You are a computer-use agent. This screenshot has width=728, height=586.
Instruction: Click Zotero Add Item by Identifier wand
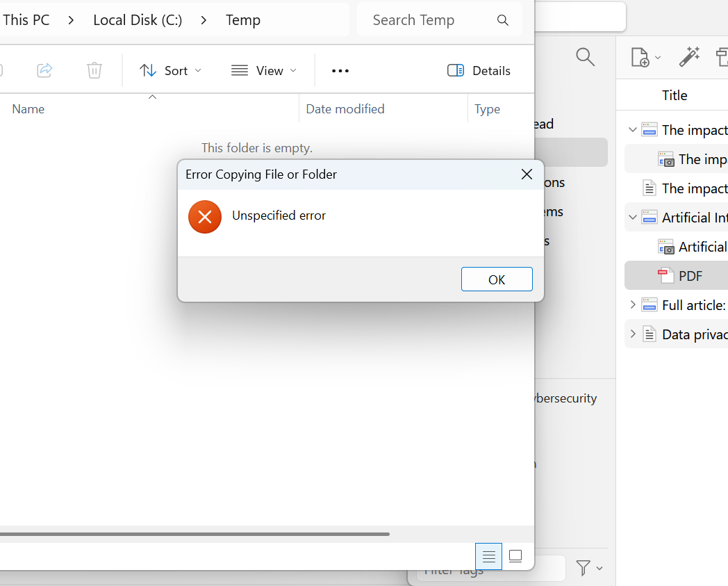[x=690, y=57]
